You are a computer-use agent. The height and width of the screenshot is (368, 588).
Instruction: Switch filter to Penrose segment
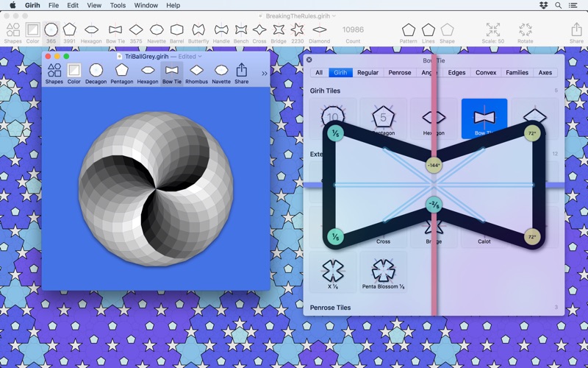click(x=399, y=73)
